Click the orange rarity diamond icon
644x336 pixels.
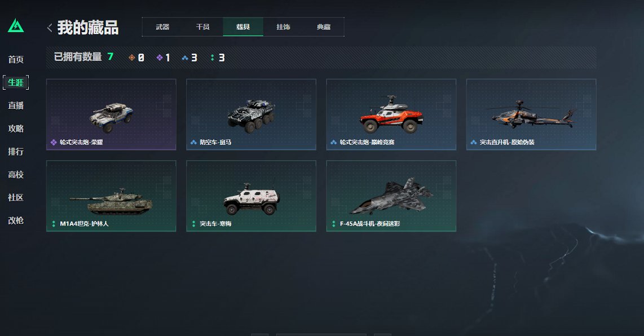pos(132,58)
